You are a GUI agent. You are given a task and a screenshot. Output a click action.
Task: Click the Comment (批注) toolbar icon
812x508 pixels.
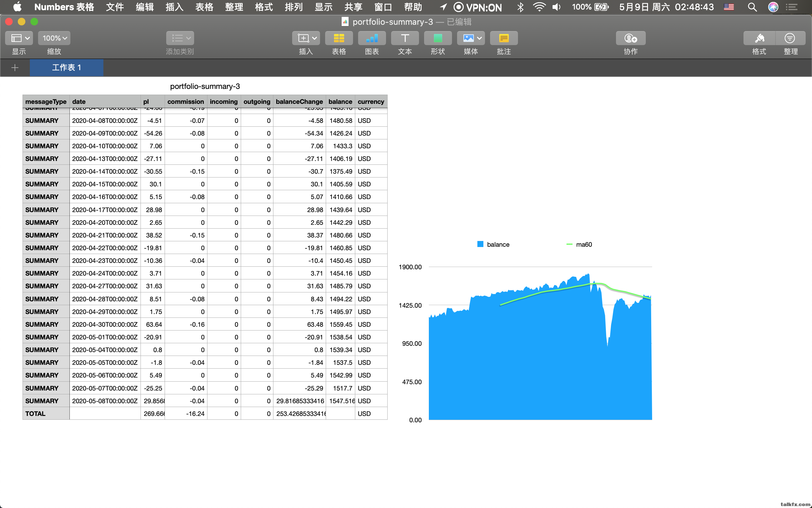[x=504, y=38]
